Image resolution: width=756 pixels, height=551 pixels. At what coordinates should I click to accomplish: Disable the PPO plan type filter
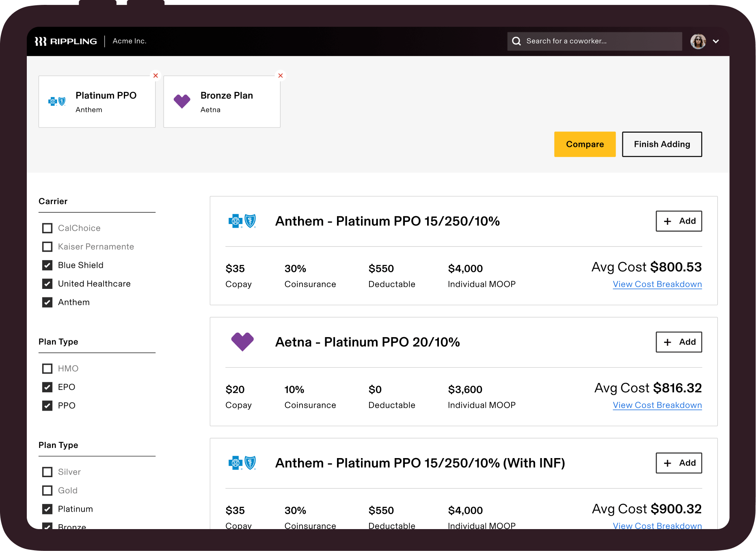48,406
